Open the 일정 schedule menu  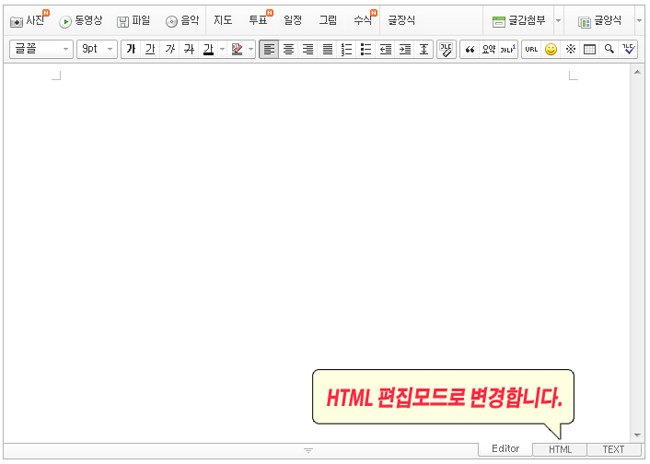tap(293, 20)
